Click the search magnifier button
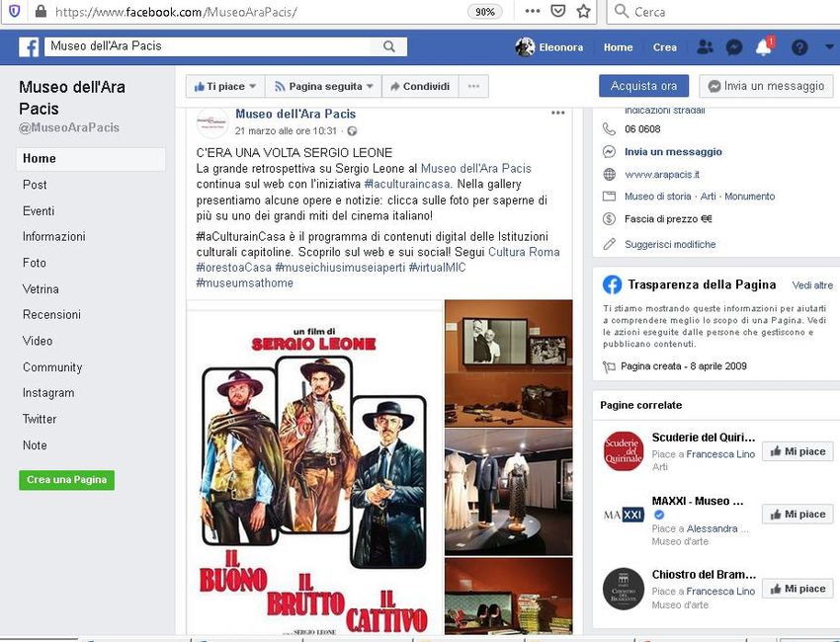This screenshot has height=642, width=840. tap(388, 46)
